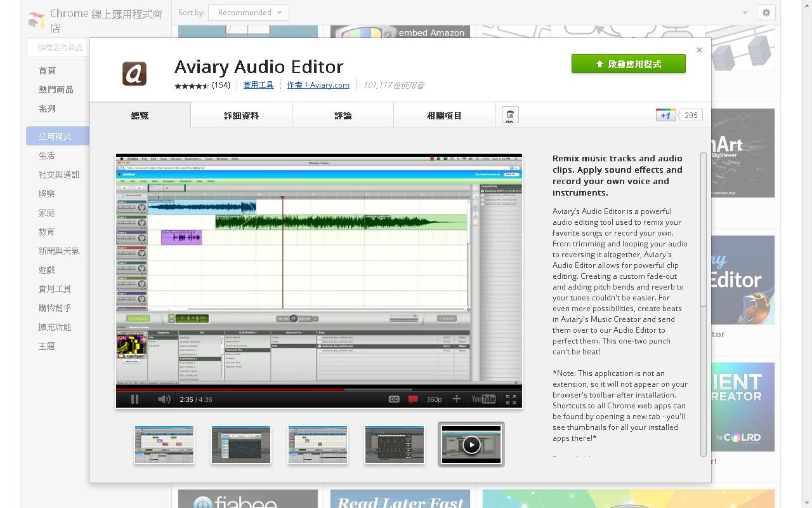The height and width of the screenshot is (508, 812).
Task: Select the first screenshot thumbnail
Action: click(164, 444)
